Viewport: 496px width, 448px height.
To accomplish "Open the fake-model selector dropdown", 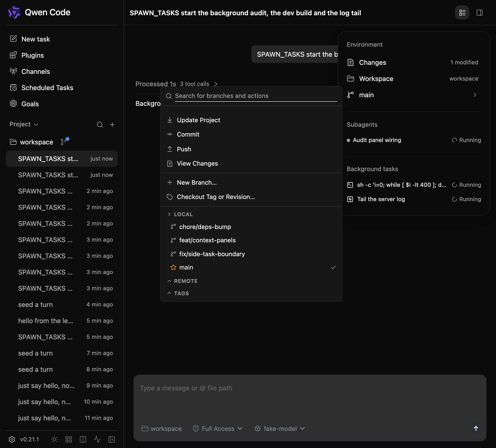I will click(280, 428).
